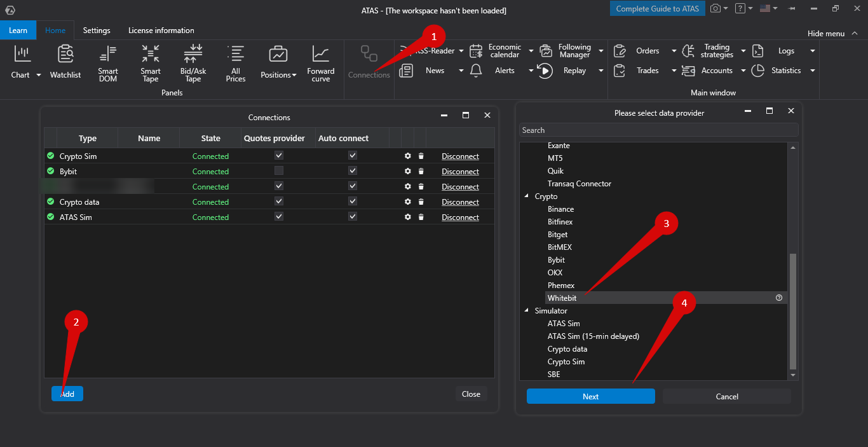Toggle Auto connect for Bybit
The width and height of the screenshot is (868, 447).
pyautogui.click(x=353, y=170)
